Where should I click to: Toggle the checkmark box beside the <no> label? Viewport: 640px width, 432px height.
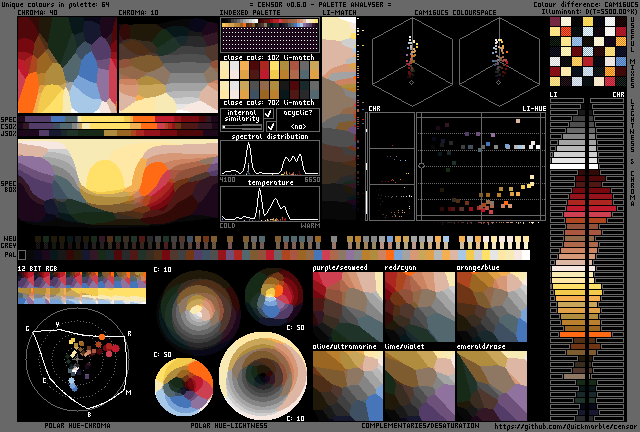[x=271, y=126]
